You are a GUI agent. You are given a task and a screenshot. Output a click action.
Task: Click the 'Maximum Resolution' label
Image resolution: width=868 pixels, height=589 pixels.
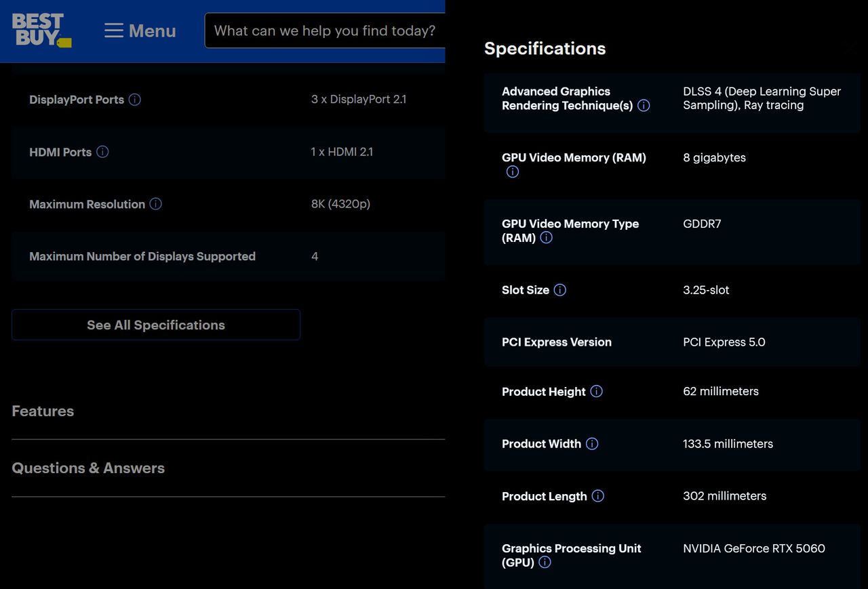[87, 204]
